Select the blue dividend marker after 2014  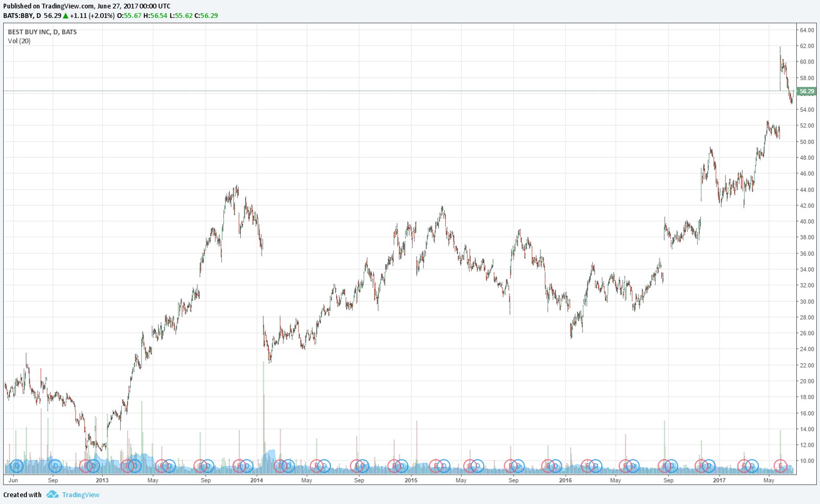tap(287, 466)
